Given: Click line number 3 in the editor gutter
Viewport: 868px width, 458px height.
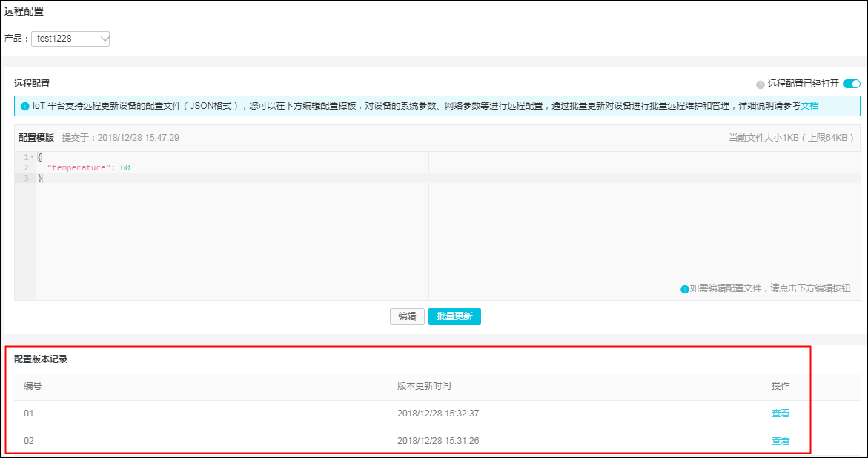Looking at the screenshot, I should pyautogui.click(x=25, y=178).
